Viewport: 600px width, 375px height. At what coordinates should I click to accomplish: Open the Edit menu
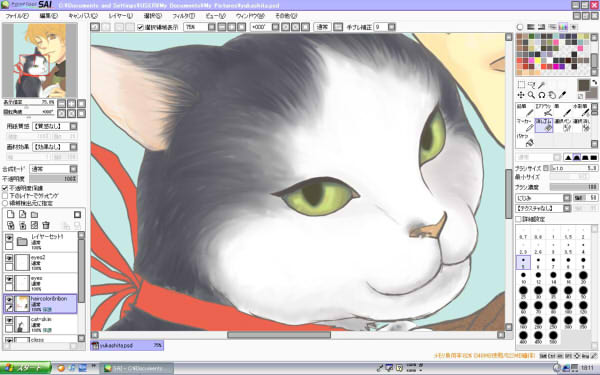(48, 16)
